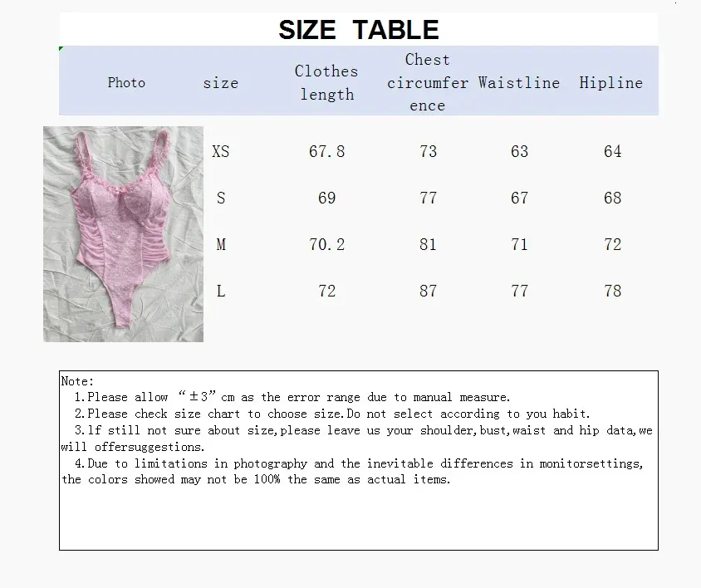Select the L chest circumference value 87
This screenshot has width=701, height=588.
tap(428, 291)
